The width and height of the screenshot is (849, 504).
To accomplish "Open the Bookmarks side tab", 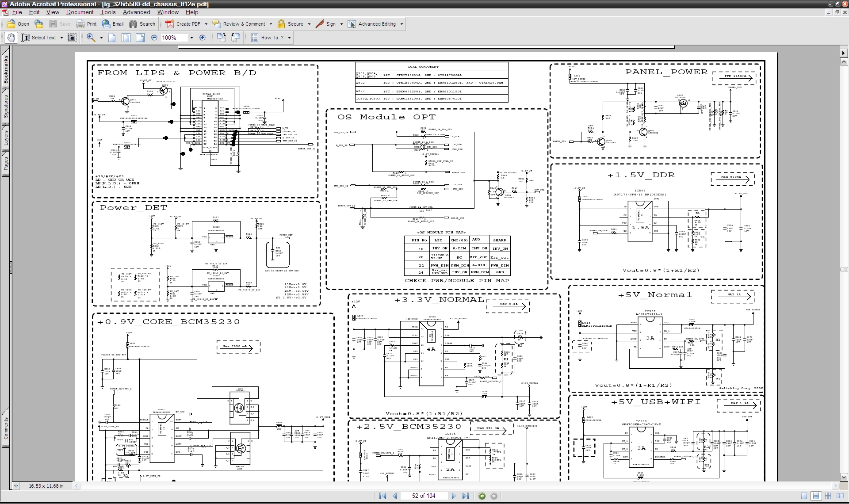I will 6,69.
